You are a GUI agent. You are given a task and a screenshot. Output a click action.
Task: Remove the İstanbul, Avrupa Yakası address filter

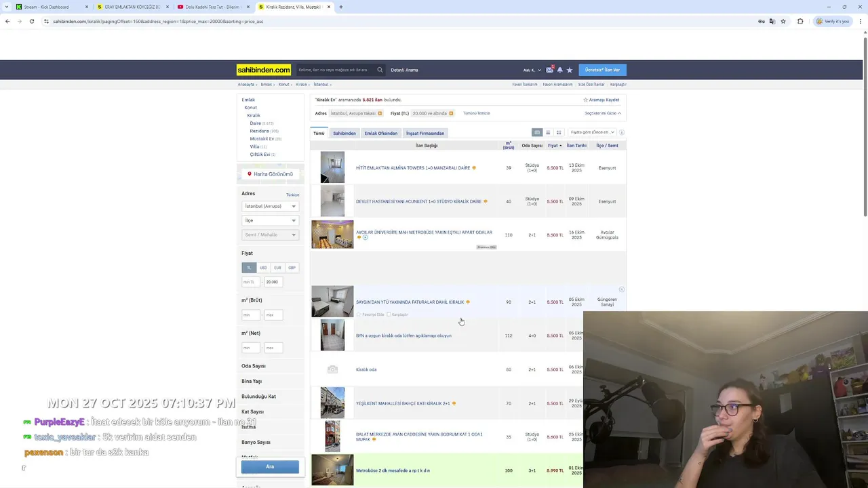380,113
